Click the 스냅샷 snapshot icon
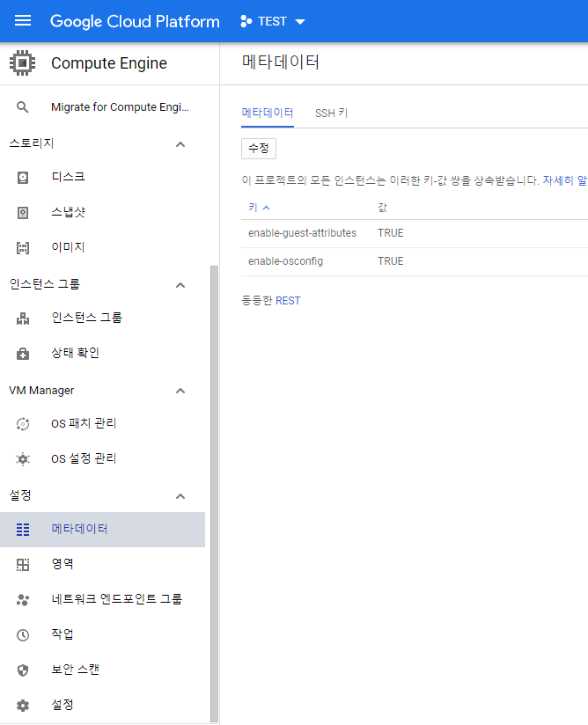The image size is (588, 725). [x=23, y=213]
